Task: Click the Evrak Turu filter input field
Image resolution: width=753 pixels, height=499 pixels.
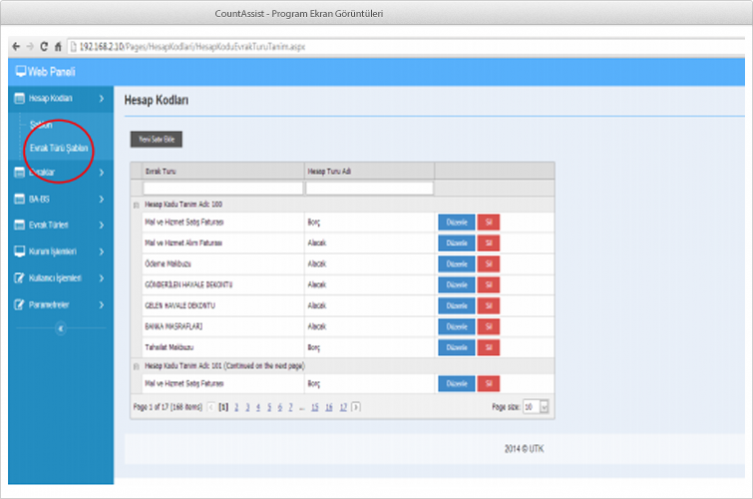Action: click(x=222, y=187)
